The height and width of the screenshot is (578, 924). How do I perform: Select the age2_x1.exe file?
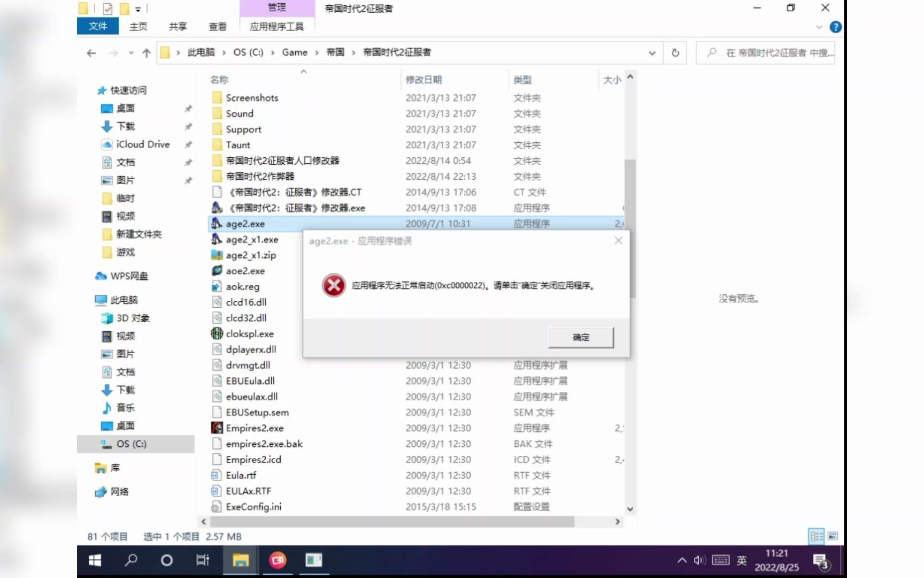click(251, 239)
